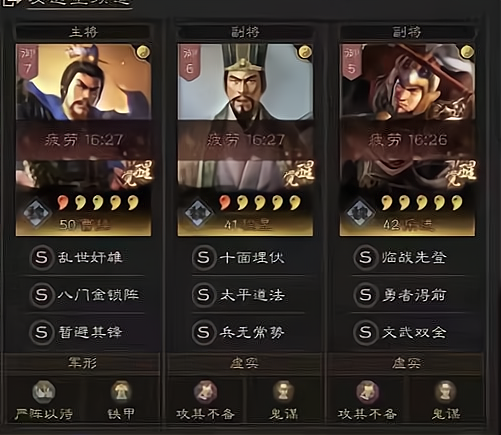Viewport: 501px width, 435px height.
Task: Click troop type emblem on right general card
Action: 360,213
